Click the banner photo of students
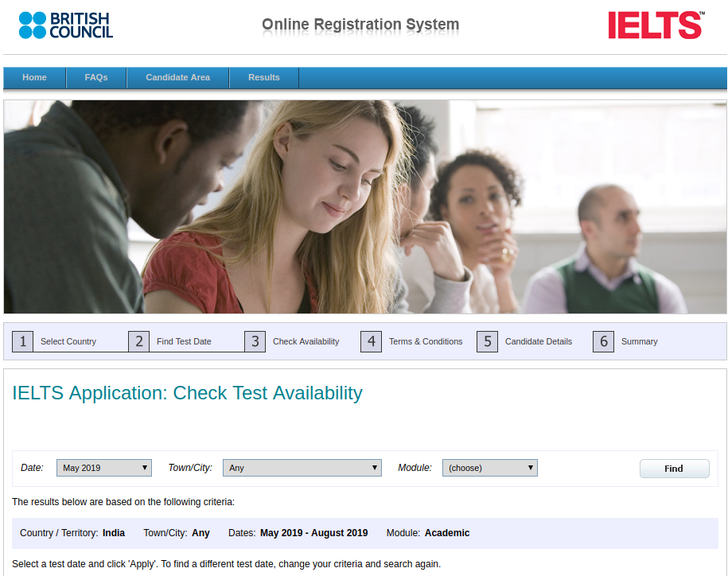 pyautogui.click(x=364, y=206)
